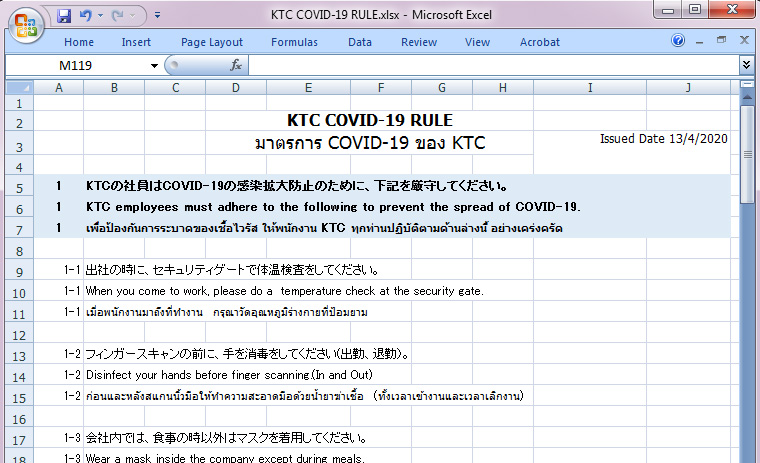Open the Data ribbon tab
This screenshot has height=463, width=760.
360,42
